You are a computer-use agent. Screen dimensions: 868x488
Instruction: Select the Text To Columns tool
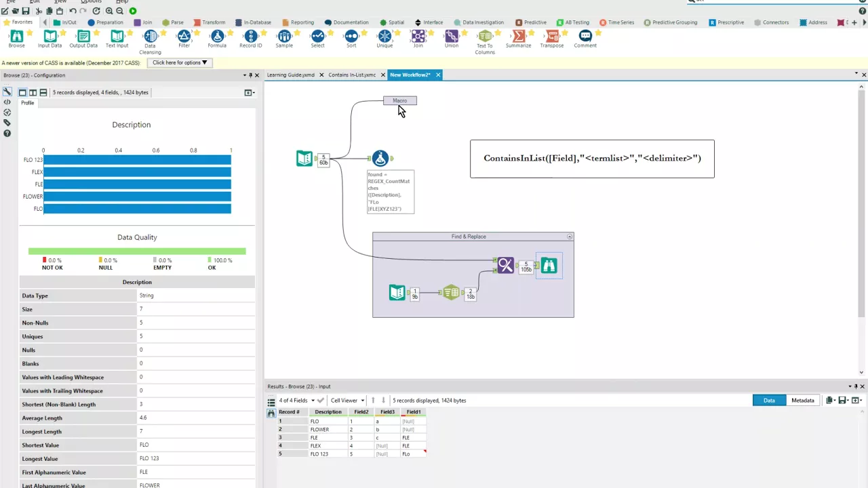tap(485, 42)
